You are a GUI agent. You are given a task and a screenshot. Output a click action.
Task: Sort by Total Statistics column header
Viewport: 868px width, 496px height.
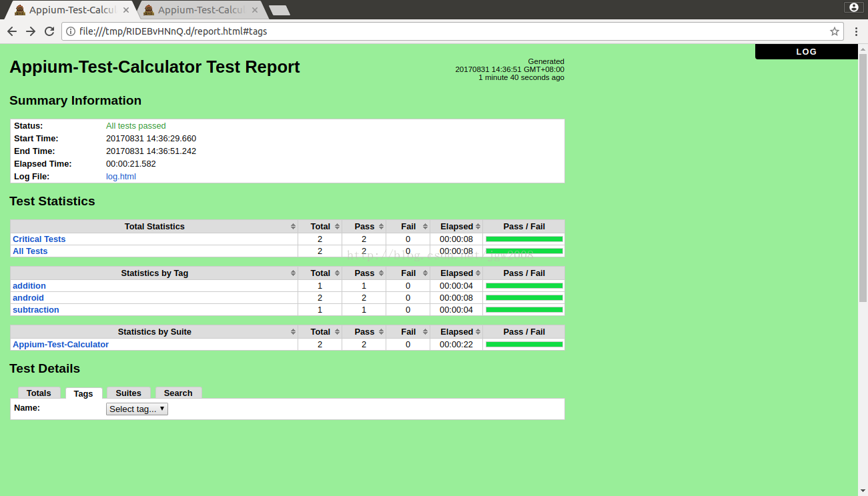click(x=154, y=227)
